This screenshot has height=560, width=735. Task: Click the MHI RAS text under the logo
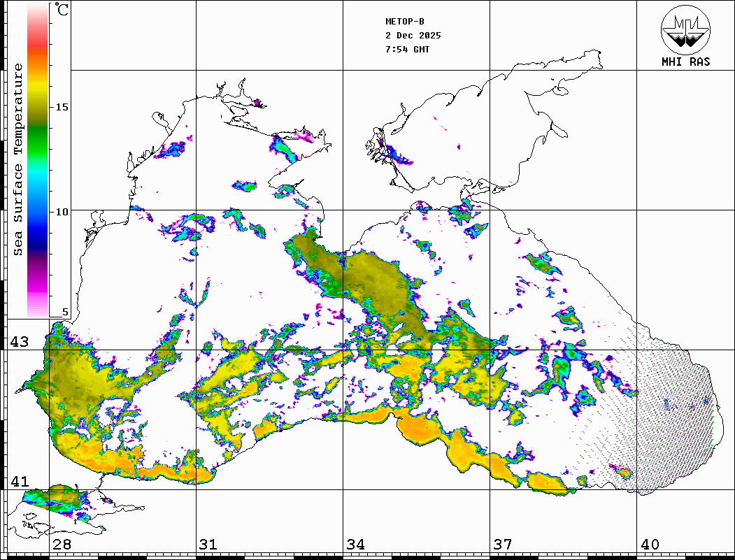(x=685, y=62)
